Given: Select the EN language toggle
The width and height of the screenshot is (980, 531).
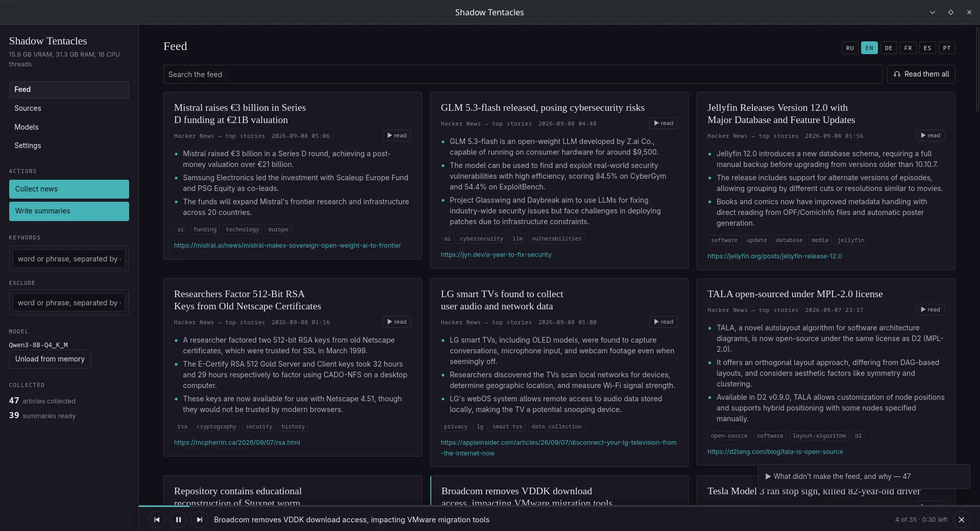Looking at the screenshot, I should pyautogui.click(x=869, y=48).
